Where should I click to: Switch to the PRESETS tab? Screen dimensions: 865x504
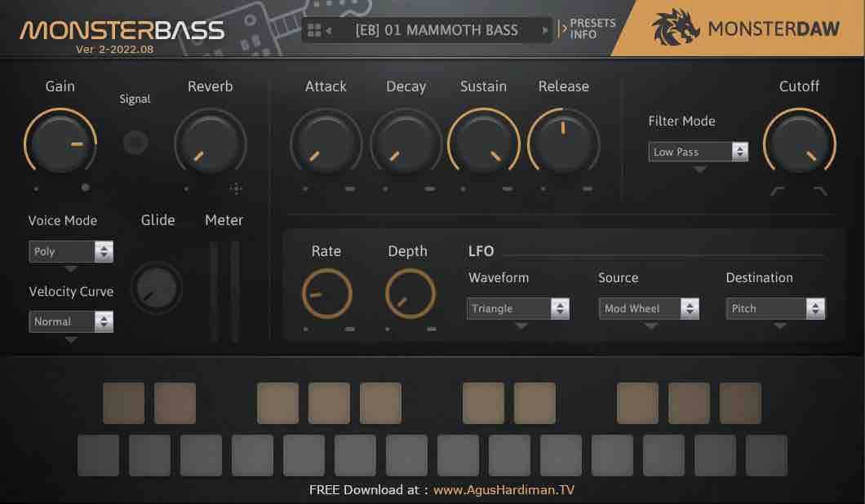[592, 24]
